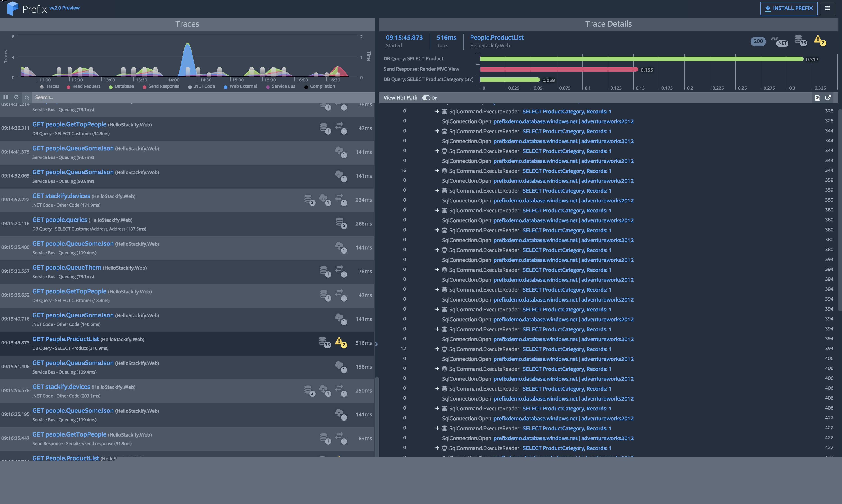Click the magnifier search icon
Screen dimensions: 842x504
click(27, 97)
